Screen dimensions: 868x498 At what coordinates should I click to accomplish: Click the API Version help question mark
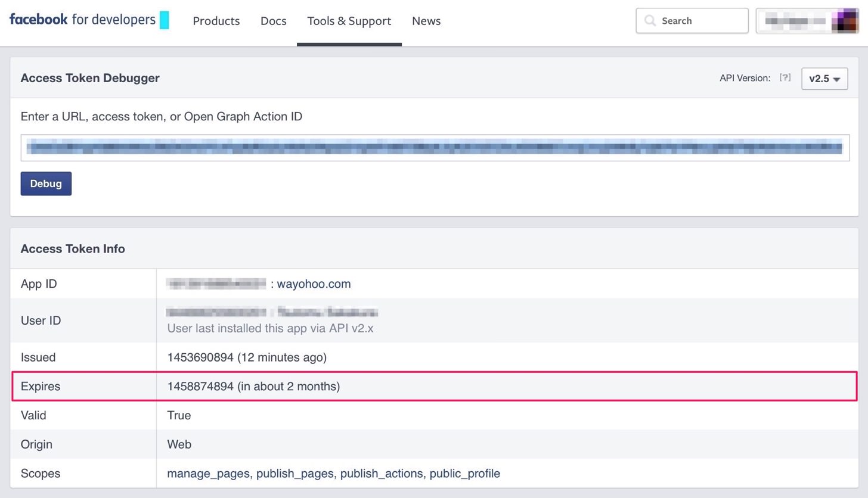pyautogui.click(x=785, y=77)
